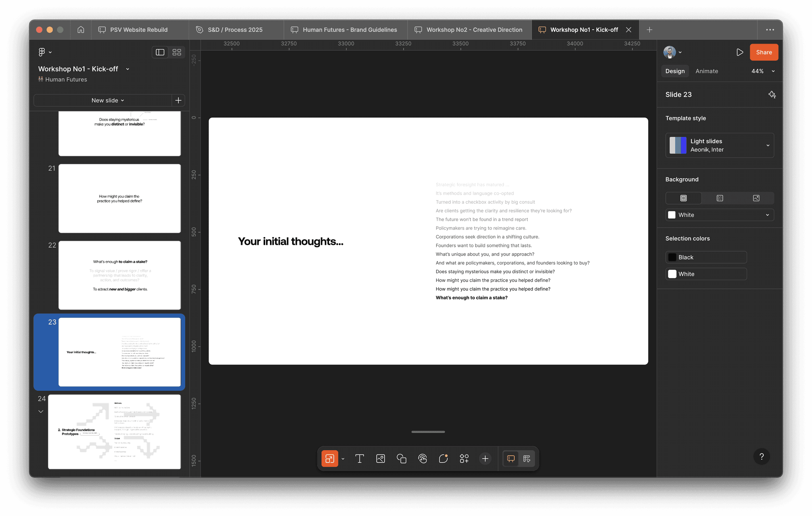The width and height of the screenshot is (812, 516).
Task: Click the AI design sparkle icon
Action: pyautogui.click(x=772, y=94)
